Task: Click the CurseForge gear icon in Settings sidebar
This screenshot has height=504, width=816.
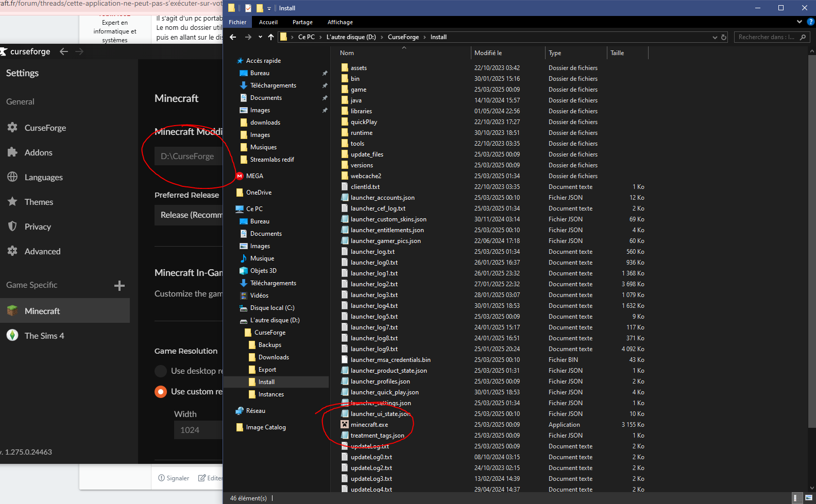Action: coord(12,127)
